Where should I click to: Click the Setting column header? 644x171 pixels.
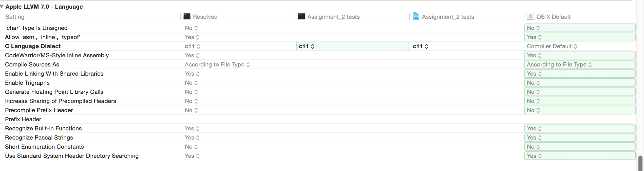coord(15,17)
